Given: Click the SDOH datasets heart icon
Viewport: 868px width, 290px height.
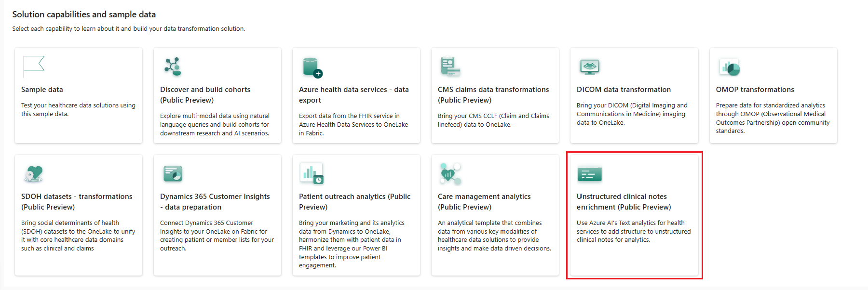Looking at the screenshot, I should [34, 173].
